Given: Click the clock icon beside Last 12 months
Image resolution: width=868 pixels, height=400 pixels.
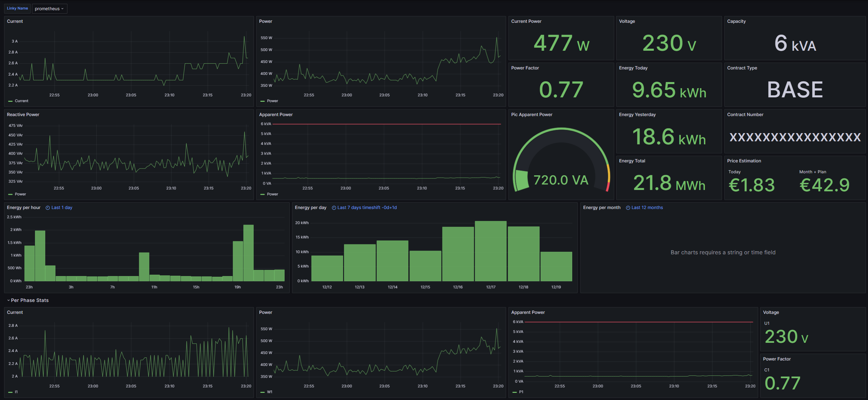Looking at the screenshot, I should click(x=628, y=208).
